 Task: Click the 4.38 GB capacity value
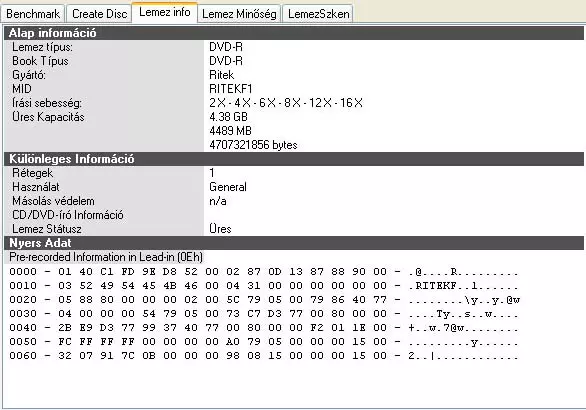228,117
